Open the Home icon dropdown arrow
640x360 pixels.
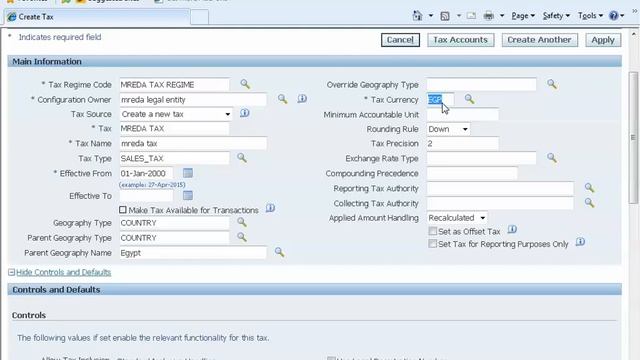point(431,16)
